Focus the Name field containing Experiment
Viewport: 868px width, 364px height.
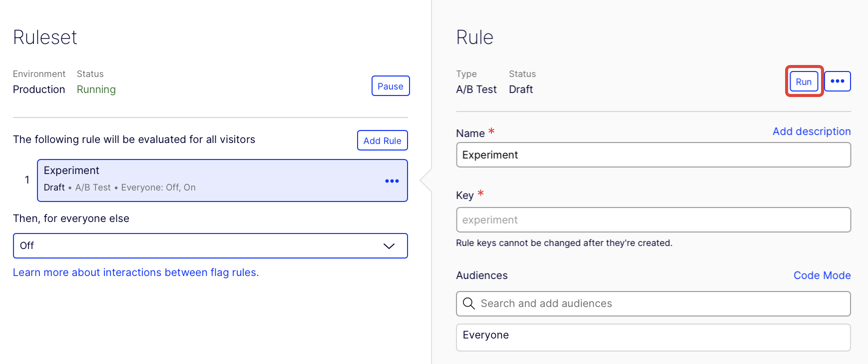pyautogui.click(x=653, y=155)
